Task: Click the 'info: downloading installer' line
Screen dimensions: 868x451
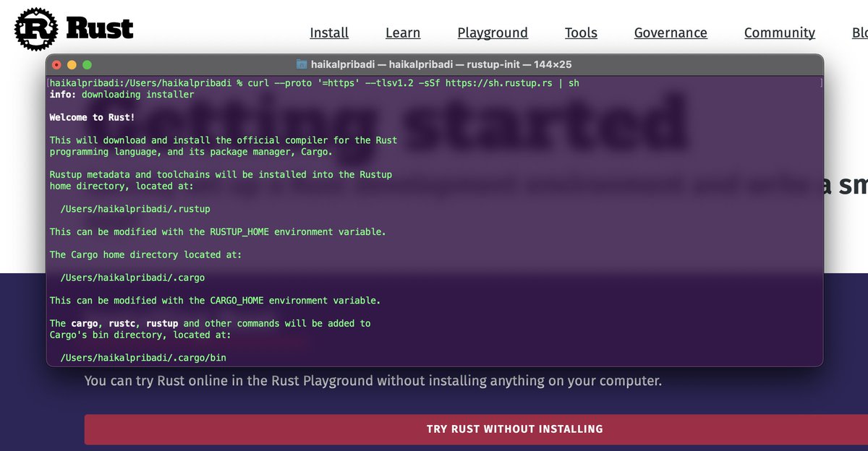Action: click(x=122, y=95)
